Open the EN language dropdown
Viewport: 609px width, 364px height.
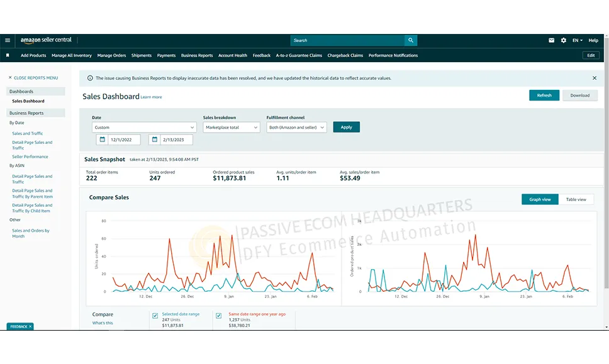tap(577, 40)
